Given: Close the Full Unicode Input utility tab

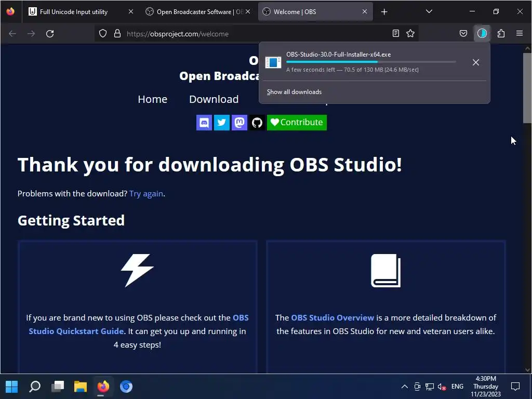Looking at the screenshot, I should 130,11.
